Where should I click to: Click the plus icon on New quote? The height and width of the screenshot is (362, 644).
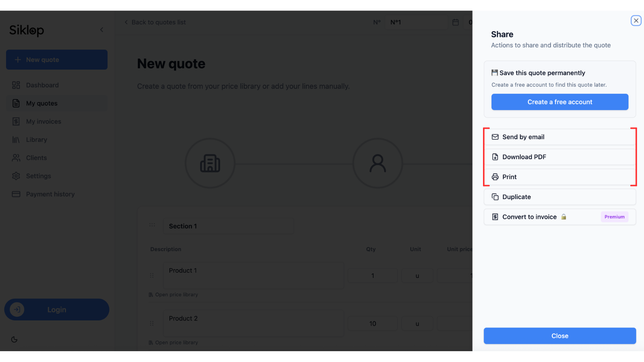pos(18,60)
